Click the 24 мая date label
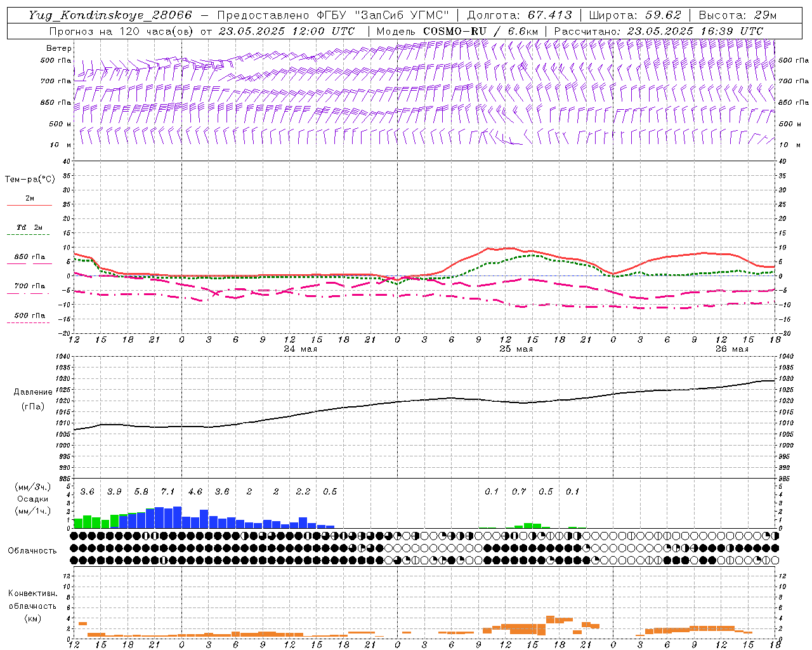 (300, 349)
